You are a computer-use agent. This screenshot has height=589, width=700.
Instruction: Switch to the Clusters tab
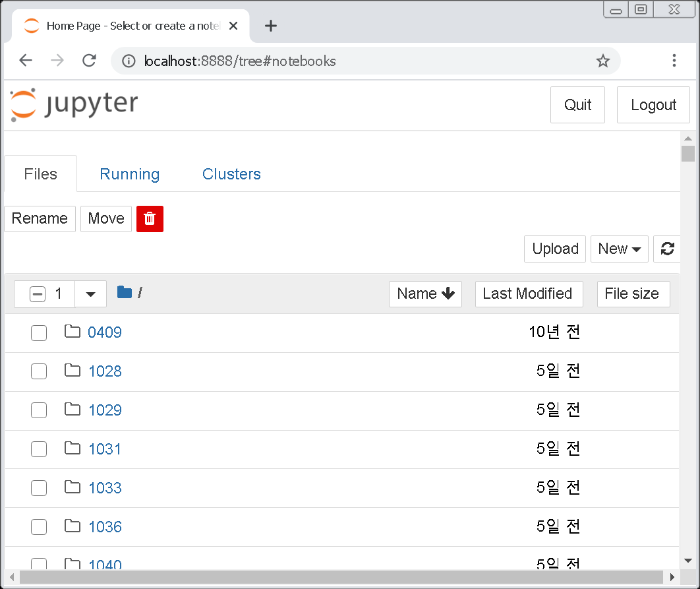click(231, 174)
